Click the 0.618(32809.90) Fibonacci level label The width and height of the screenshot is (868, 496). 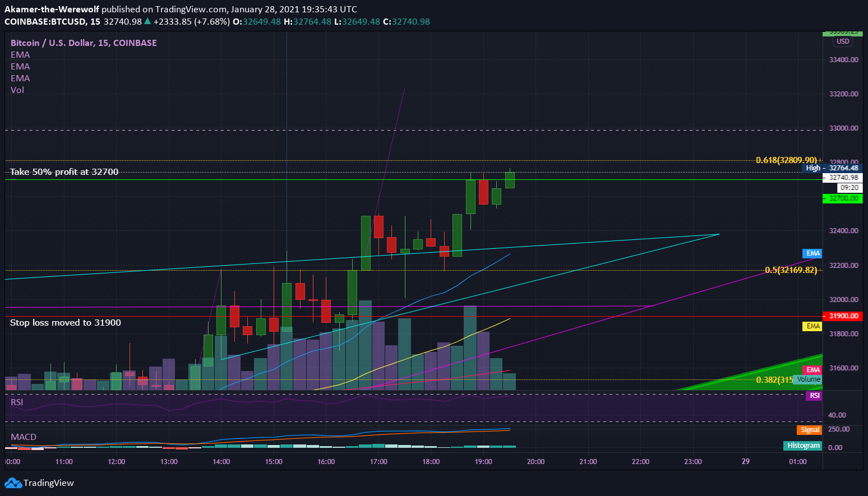787,160
